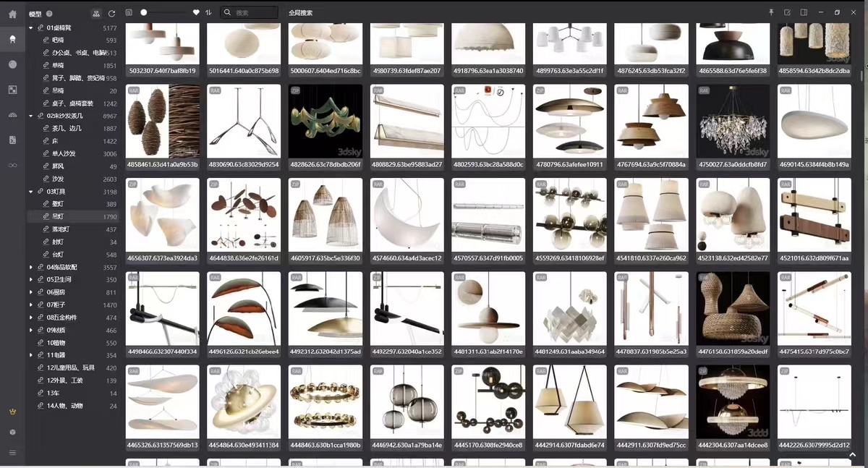This screenshot has height=468, width=868.
Task: Click the cube icon near the sidebar bottom
Action: 12,432
